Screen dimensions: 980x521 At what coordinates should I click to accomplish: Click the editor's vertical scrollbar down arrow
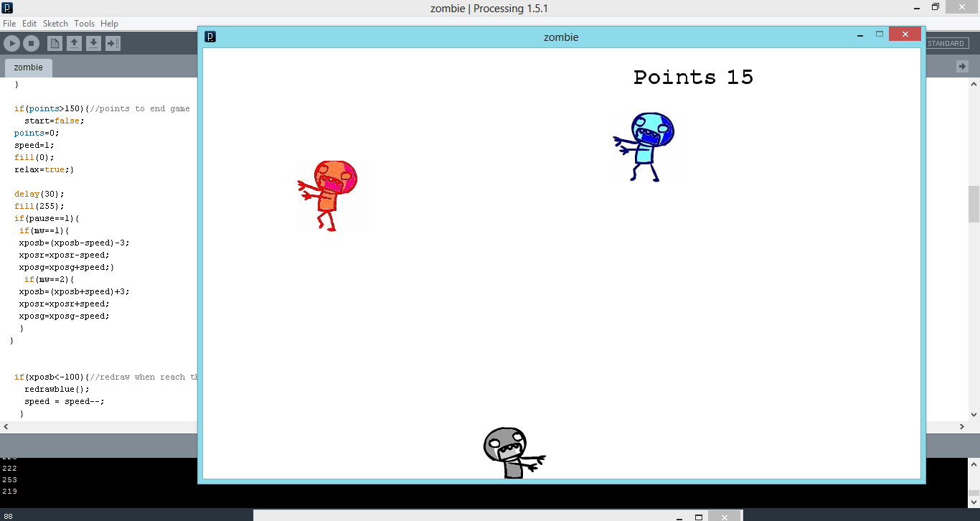point(974,415)
